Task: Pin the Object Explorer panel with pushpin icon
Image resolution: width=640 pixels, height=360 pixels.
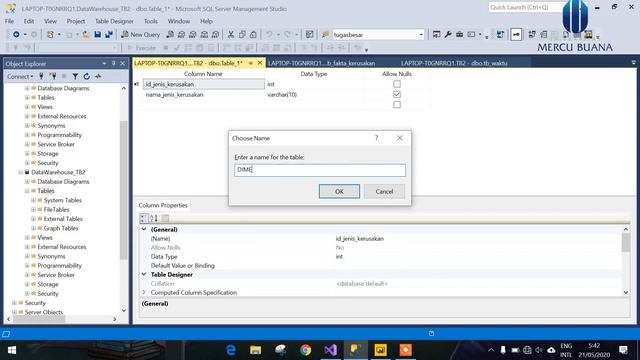Action: tap(113, 64)
